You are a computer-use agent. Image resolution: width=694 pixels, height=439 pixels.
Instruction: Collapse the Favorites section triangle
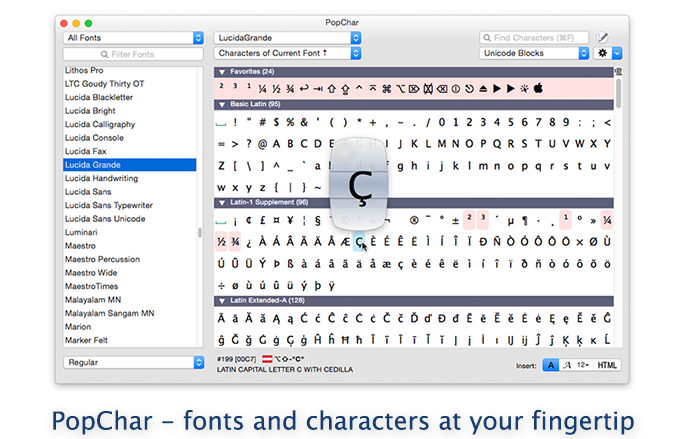[221, 72]
